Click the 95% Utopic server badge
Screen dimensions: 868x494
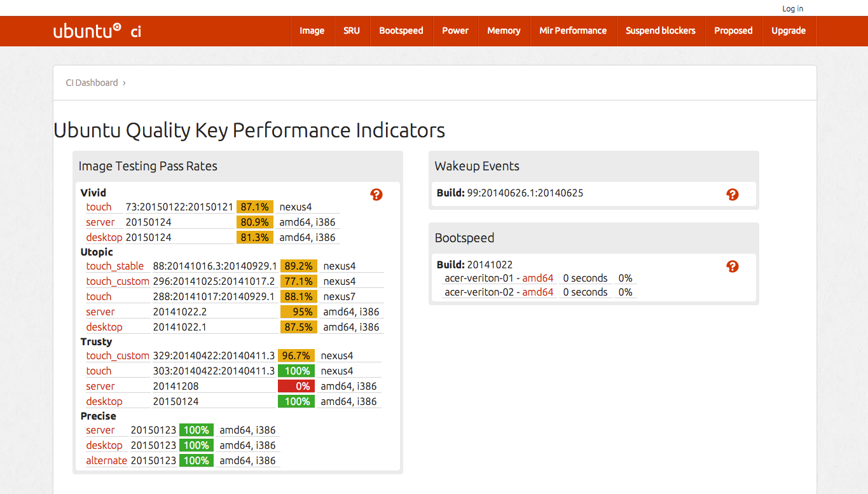(x=299, y=312)
